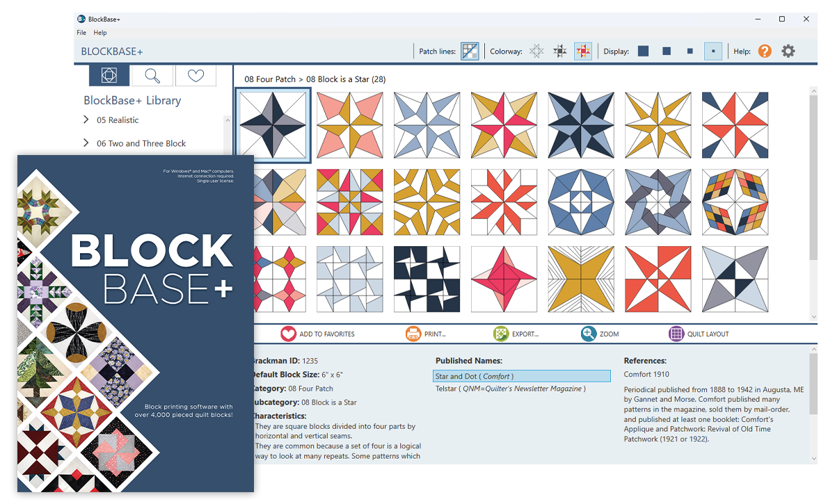
Task: Select the red, gold and tan star block
Action: [504, 126]
